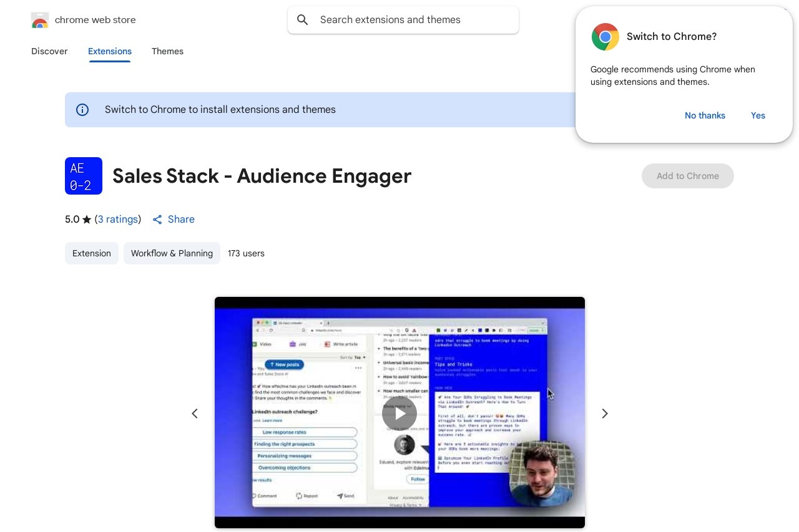Click the 173 users text

246,253
